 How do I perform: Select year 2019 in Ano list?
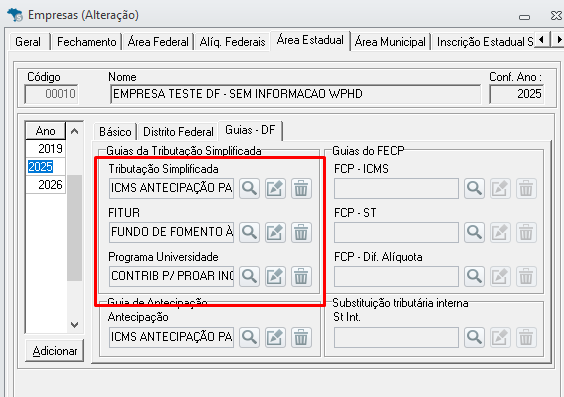[46, 149]
